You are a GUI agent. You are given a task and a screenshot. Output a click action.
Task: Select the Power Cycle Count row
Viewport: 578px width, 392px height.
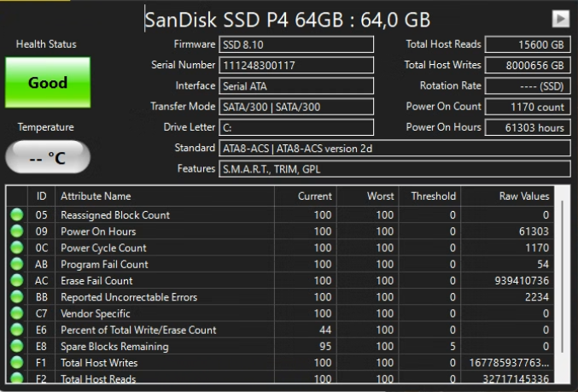[x=280, y=248]
